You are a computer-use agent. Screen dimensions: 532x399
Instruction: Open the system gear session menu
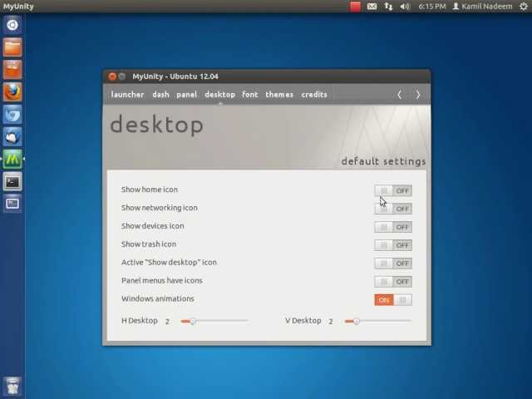(x=524, y=7)
